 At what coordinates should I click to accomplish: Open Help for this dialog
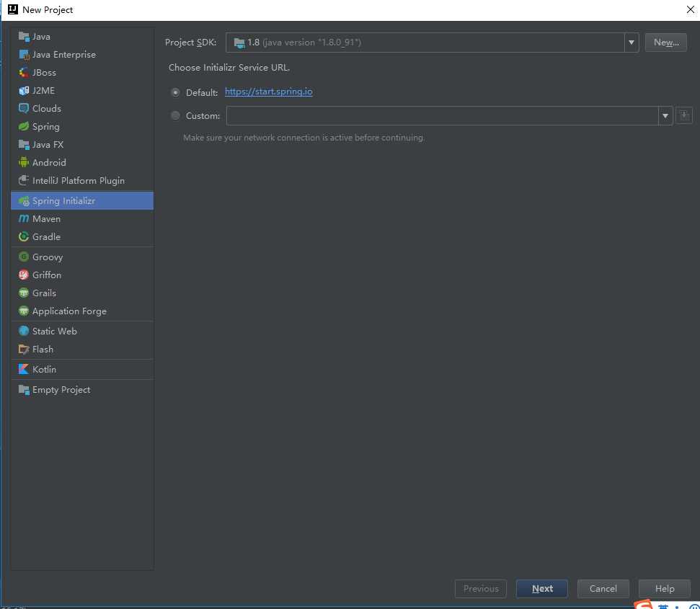pos(664,589)
